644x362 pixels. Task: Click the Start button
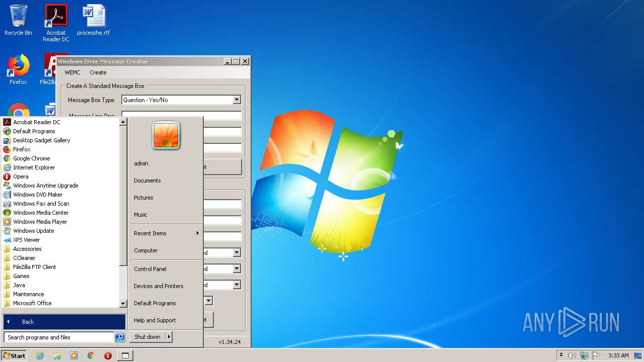pos(14,355)
